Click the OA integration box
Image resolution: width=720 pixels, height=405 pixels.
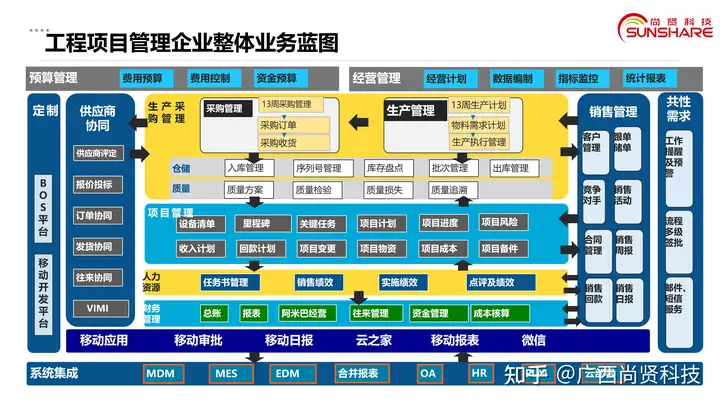[x=430, y=374]
